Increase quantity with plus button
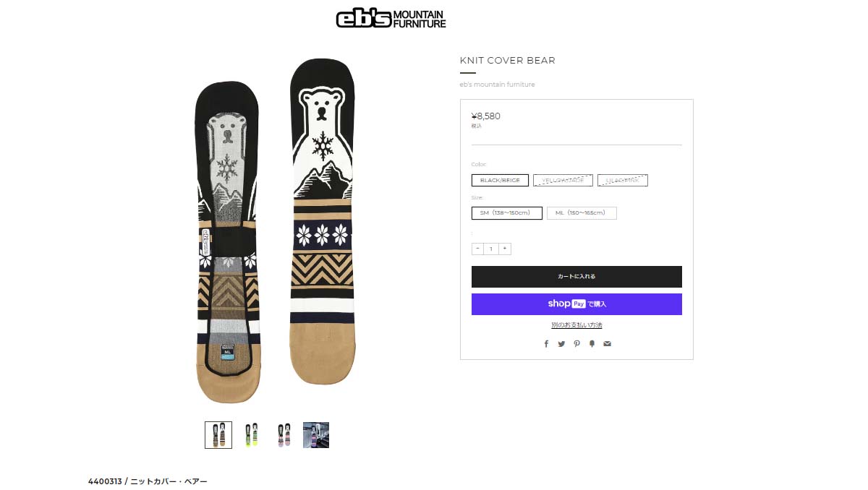Screen dimensions: 868x490 coord(505,249)
